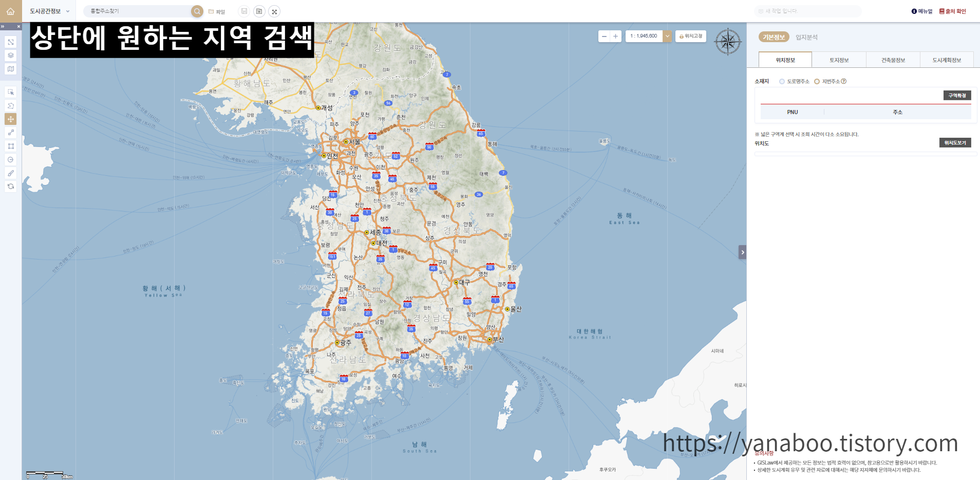
Task: Click 대전 city label on the map
Action: coord(382,243)
